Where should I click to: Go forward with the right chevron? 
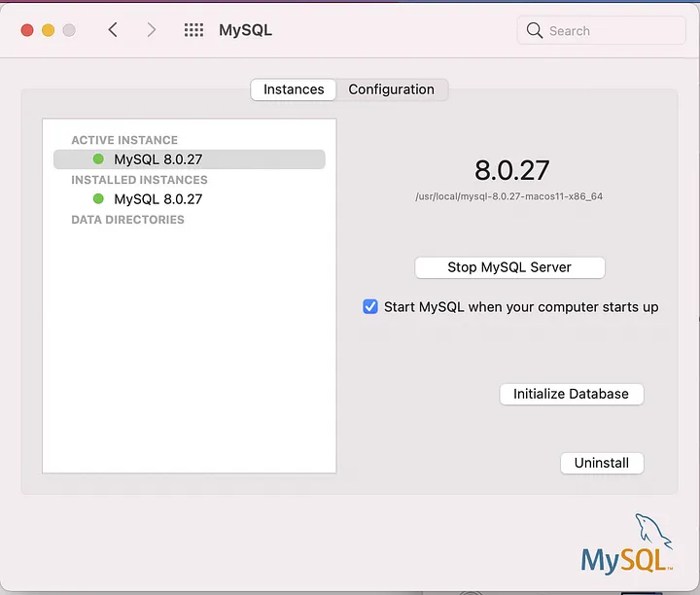(x=152, y=30)
